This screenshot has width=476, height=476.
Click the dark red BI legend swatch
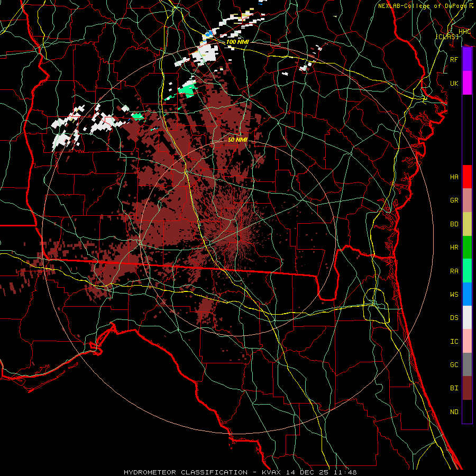[467, 388]
